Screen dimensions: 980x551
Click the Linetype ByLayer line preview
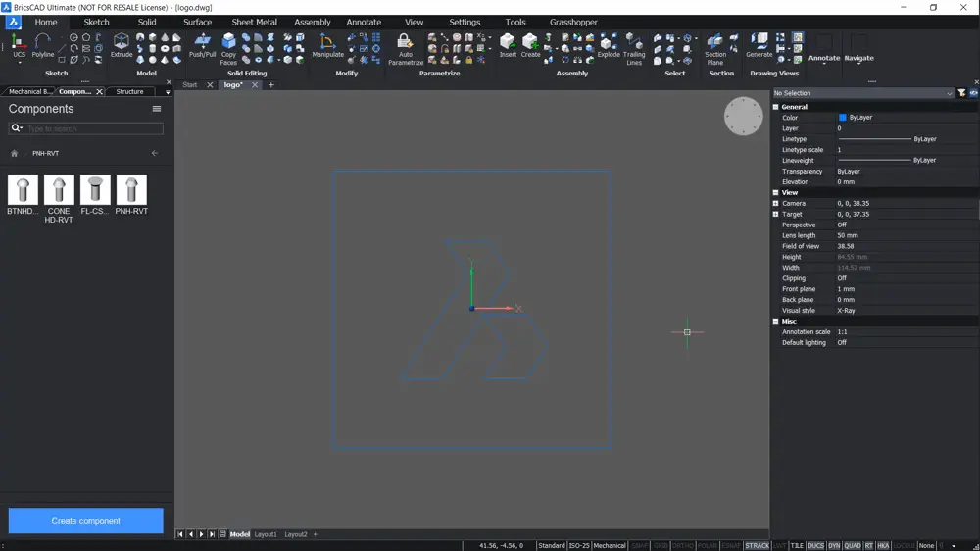[x=874, y=139]
